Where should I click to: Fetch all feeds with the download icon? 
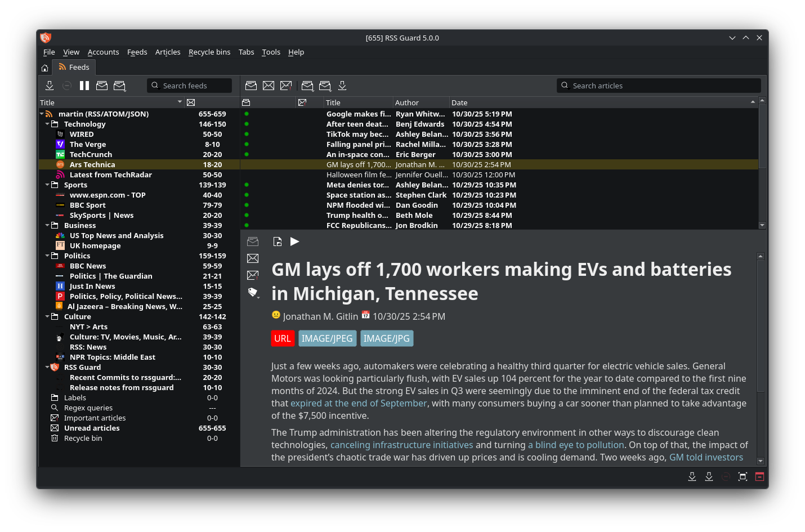click(x=49, y=86)
